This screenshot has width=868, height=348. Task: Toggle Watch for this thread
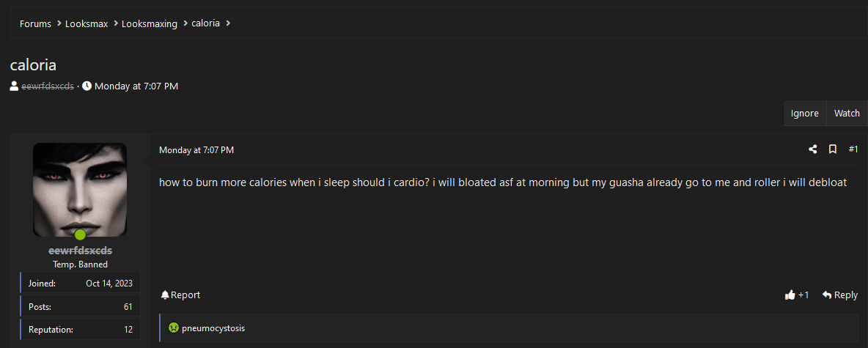coord(847,113)
